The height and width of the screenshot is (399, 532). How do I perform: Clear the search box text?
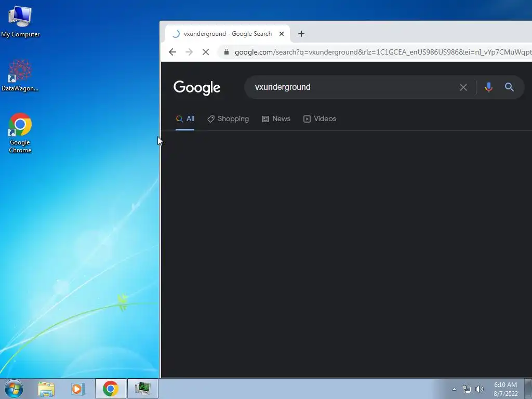tap(463, 87)
